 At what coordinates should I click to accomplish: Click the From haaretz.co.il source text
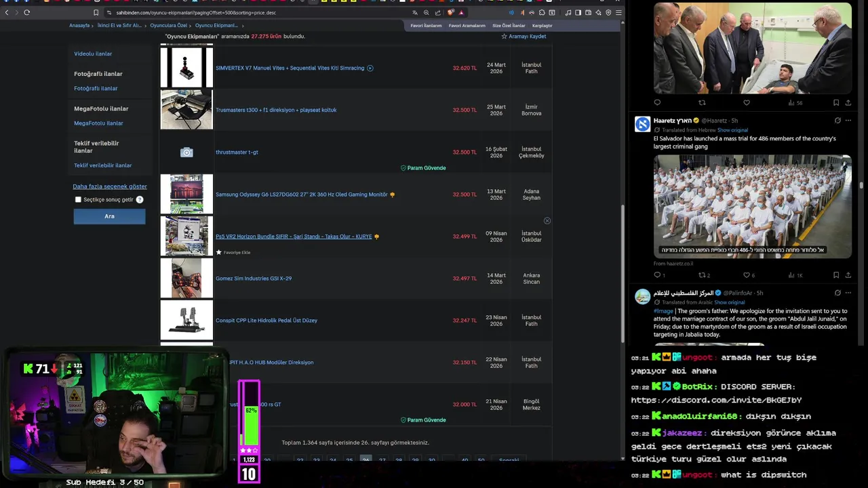673,264
